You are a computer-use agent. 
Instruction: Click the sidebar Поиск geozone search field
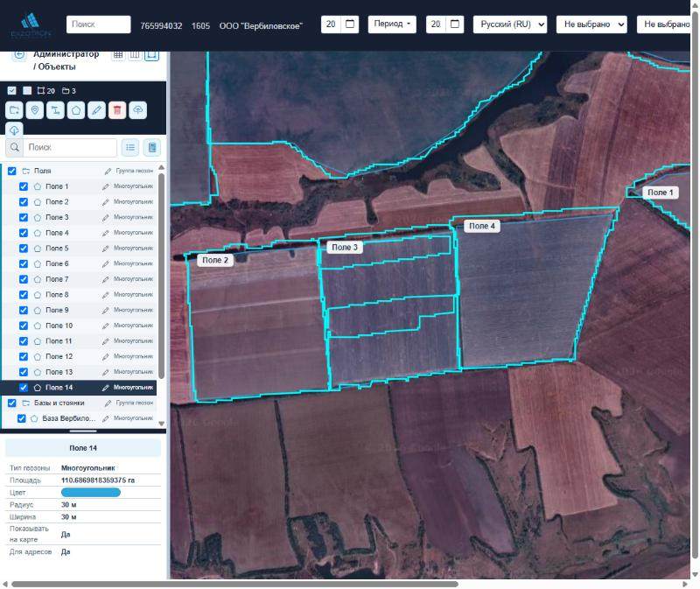point(72,147)
